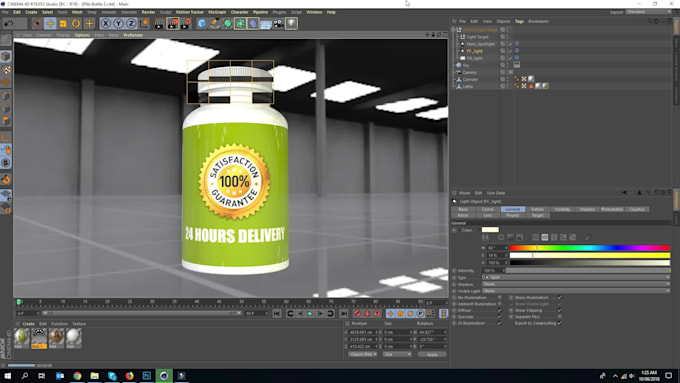
Task: Click Render to Picture Viewer icon
Action: click(173, 23)
